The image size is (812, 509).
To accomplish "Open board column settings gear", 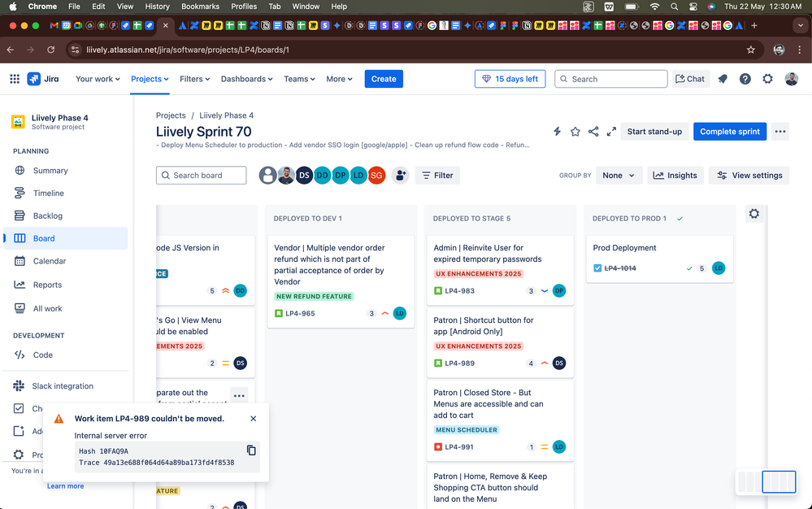I will [x=754, y=213].
